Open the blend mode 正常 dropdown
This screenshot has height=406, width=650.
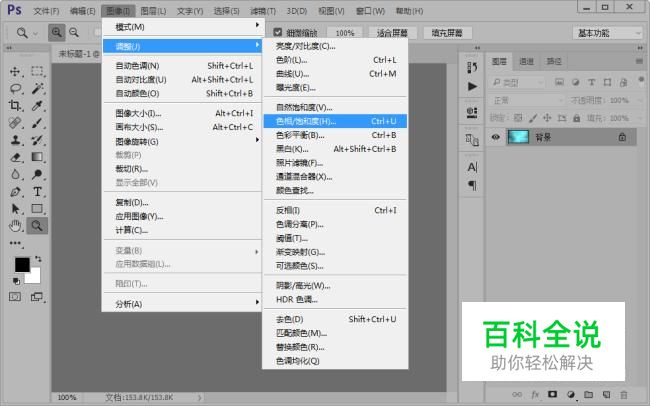[527, 100]
